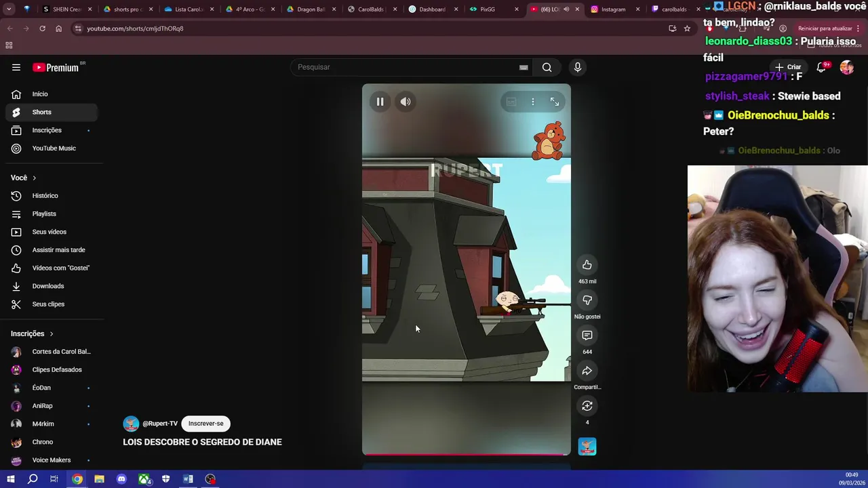Screen dimensions: 868x488
Task: Open the Shorts three-dot options menu
Action: pyautogui.click(x=533, y=102)
